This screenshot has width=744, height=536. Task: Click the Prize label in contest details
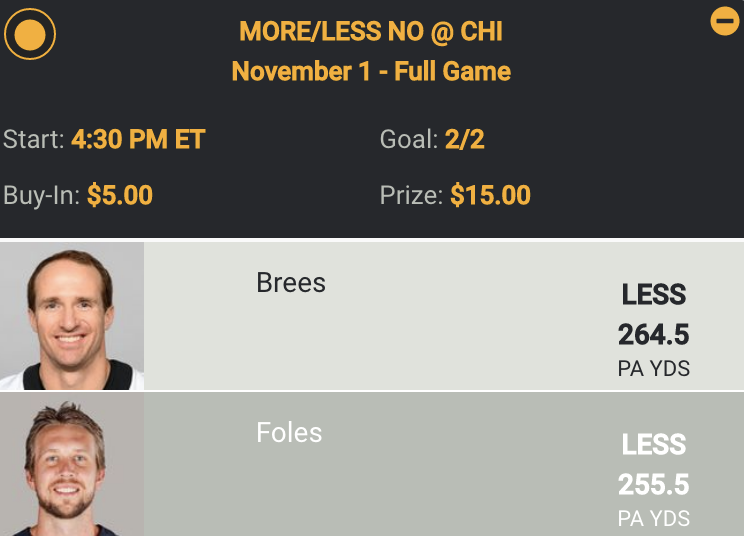(411, 194)
